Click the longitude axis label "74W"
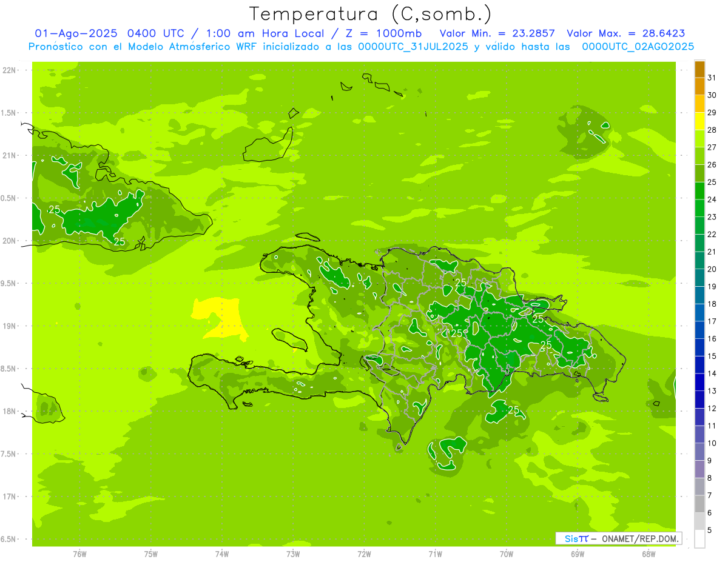The image size is (728, 562). click(222, 554)
